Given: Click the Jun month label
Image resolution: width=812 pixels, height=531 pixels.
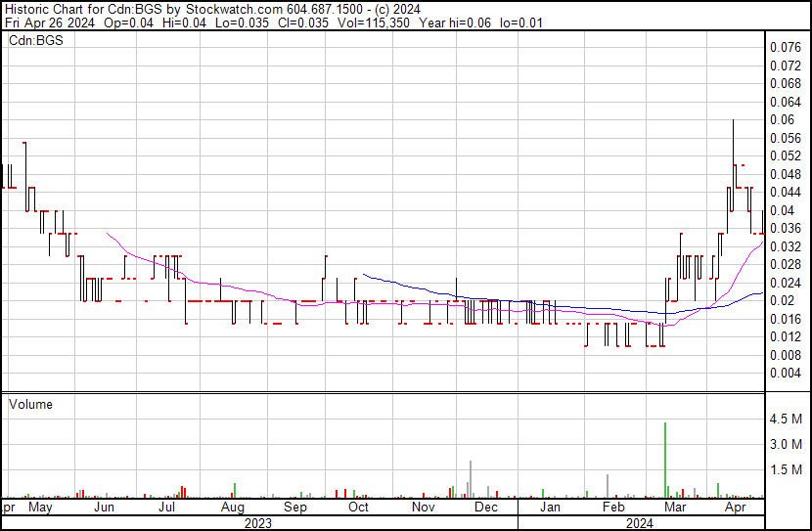Looking at the screenshot, I should point(104,508).
